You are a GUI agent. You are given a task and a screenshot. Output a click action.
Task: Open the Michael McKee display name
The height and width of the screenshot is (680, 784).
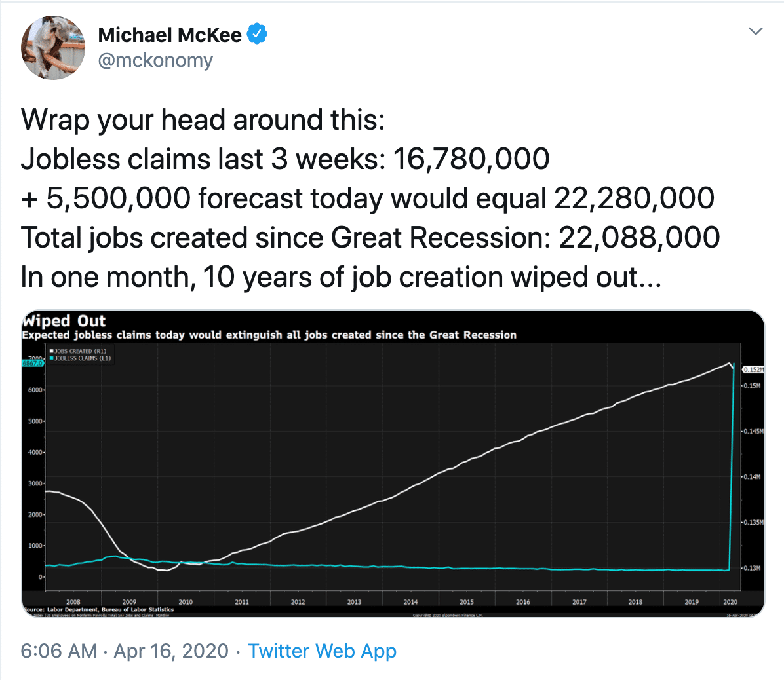[170, 35]
